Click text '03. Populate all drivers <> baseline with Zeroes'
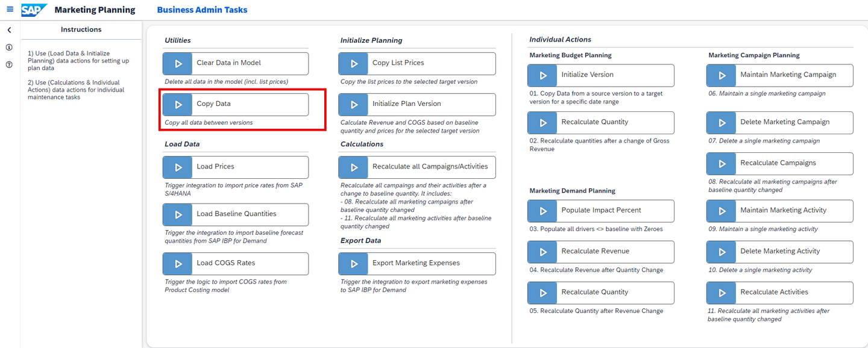This screenshot has height=348, width=868. pyautogui.click(x=596, y=229)
